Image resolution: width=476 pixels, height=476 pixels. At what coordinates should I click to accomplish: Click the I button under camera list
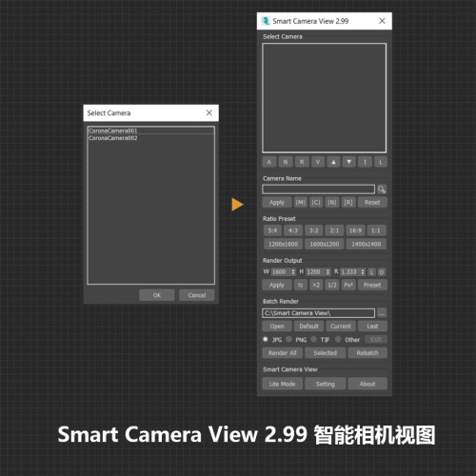tap(365, 162)
